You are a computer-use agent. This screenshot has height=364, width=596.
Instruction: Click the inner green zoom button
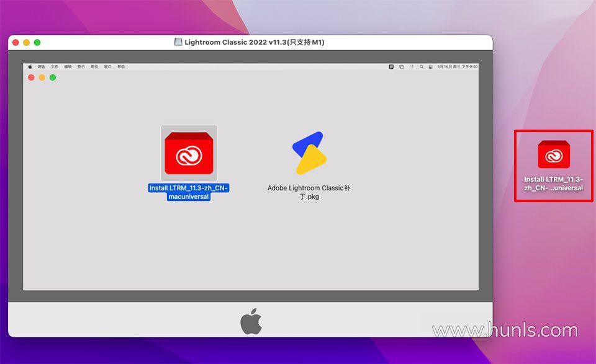pyautogui.click(x=53, y=78)
